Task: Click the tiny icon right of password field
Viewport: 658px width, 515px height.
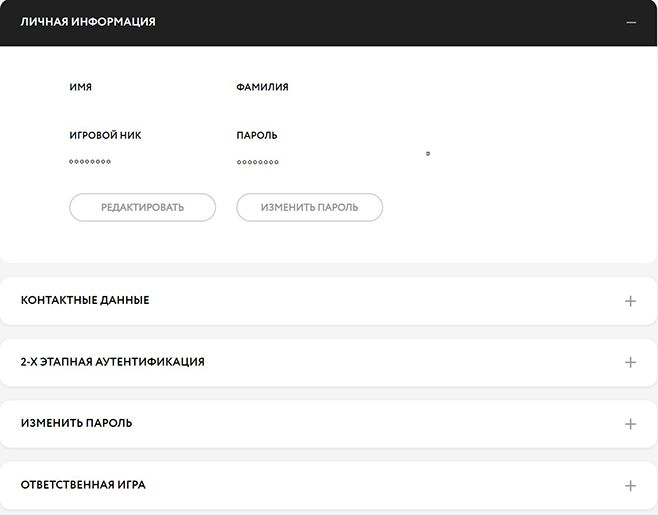Action: (x=428, y=154)
